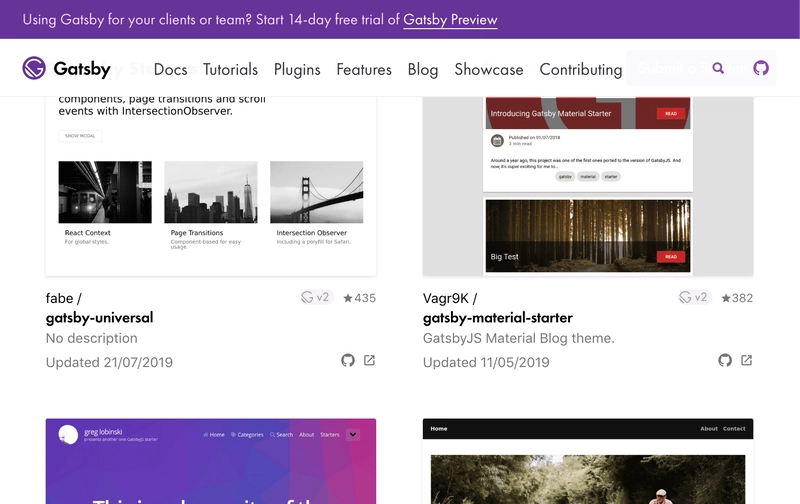This screenshot has height=504, width=800.
Task: Open the starter thumbnail with Home About Contact
Action: point(588,461)
